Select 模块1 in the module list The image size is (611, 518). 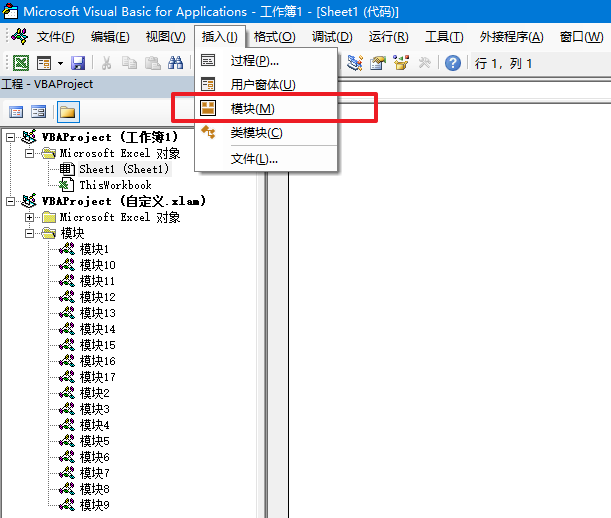pos(94,249)
